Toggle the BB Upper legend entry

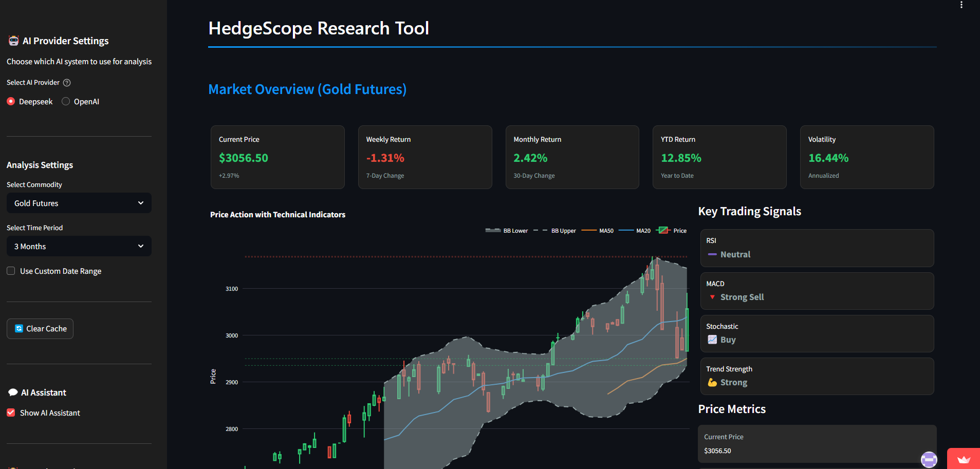tap(556, 231)
